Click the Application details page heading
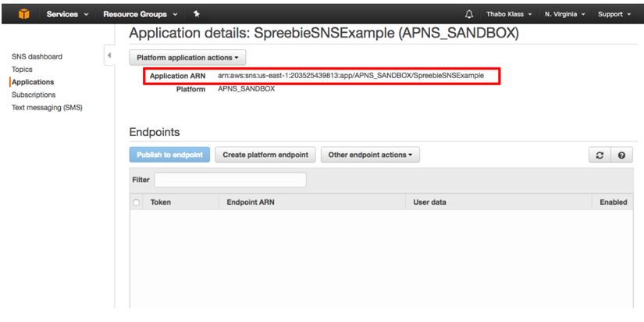This screenshot has height=322, width=644. [x=324, y=34]
